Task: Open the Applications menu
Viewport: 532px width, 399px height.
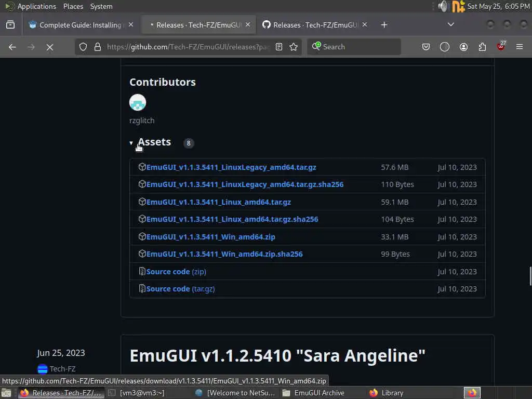Action: tap(37, 6)
